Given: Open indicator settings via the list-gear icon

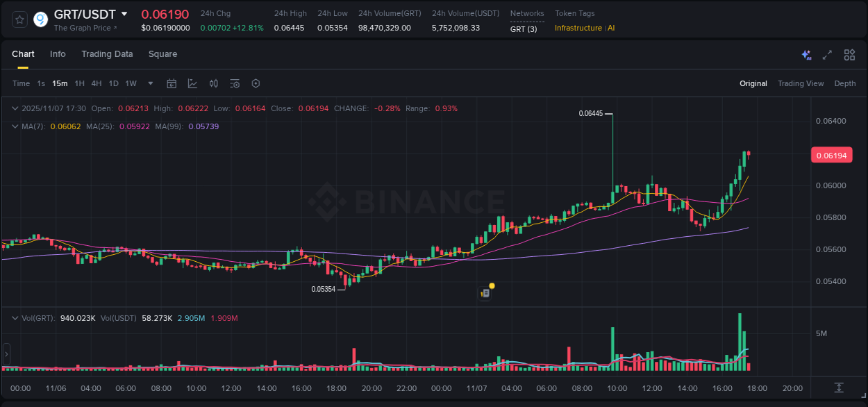Looking at the screenshot, I should 235,83.
